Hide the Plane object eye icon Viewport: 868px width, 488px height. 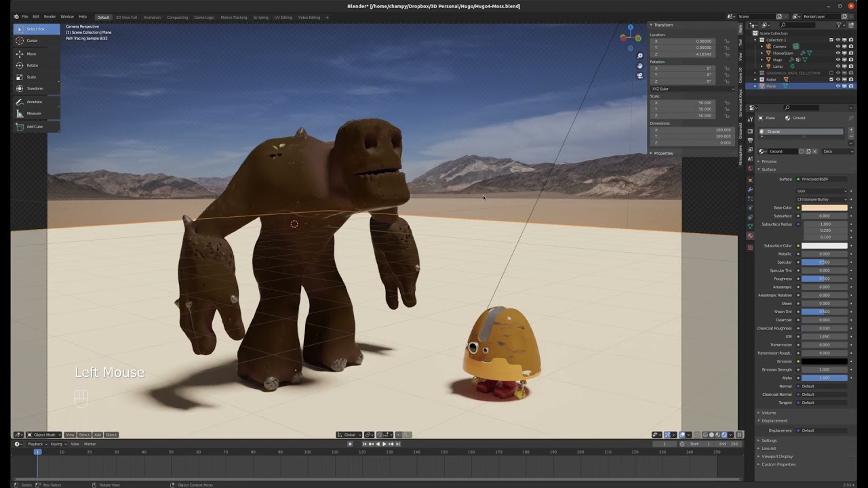coord(838,86)
